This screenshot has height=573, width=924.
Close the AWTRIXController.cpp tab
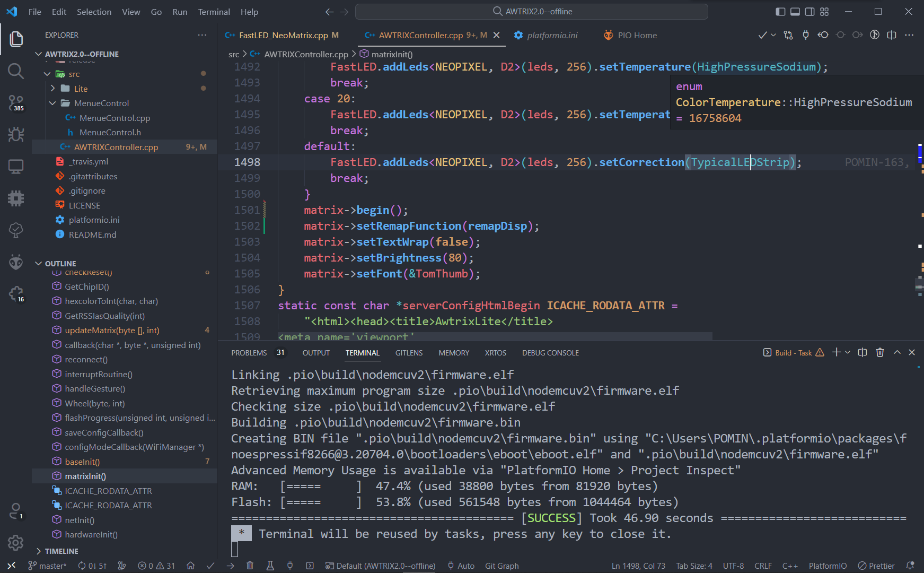(497, 35)
